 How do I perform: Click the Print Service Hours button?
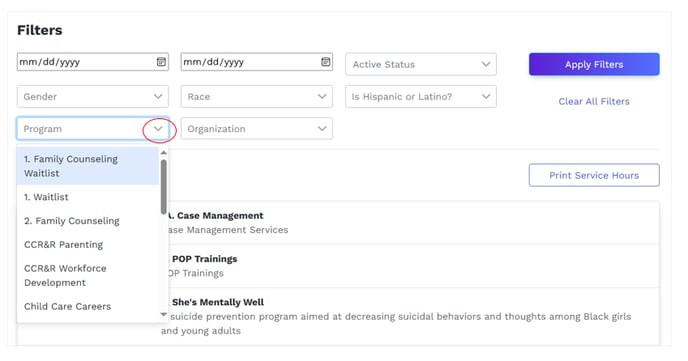coord(594,175)
